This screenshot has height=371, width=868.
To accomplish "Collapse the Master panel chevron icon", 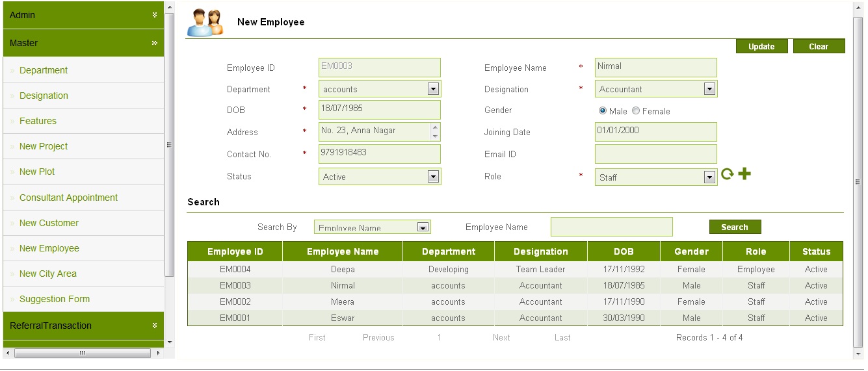I will [155, 43].
